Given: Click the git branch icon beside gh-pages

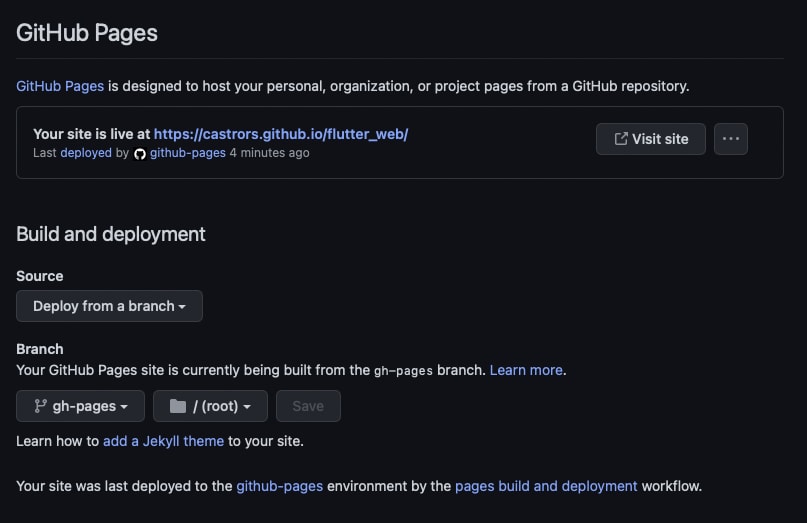Looking at the screenshot, I should (41, 406).
